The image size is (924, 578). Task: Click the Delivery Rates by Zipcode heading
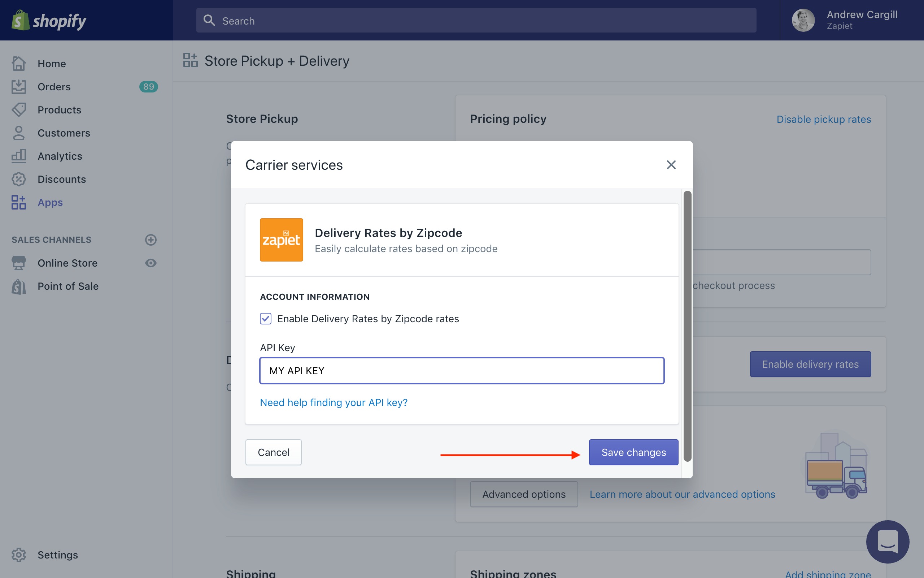tap(388, 233)
